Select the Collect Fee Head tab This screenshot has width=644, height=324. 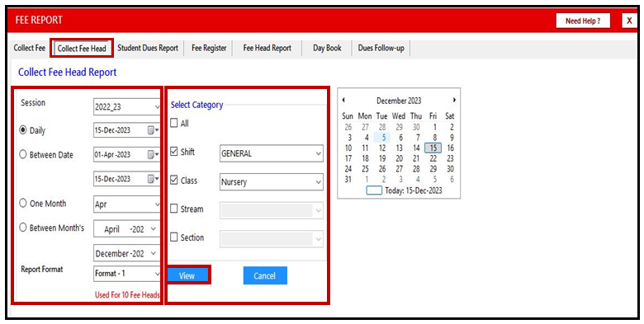pos(82,49)
